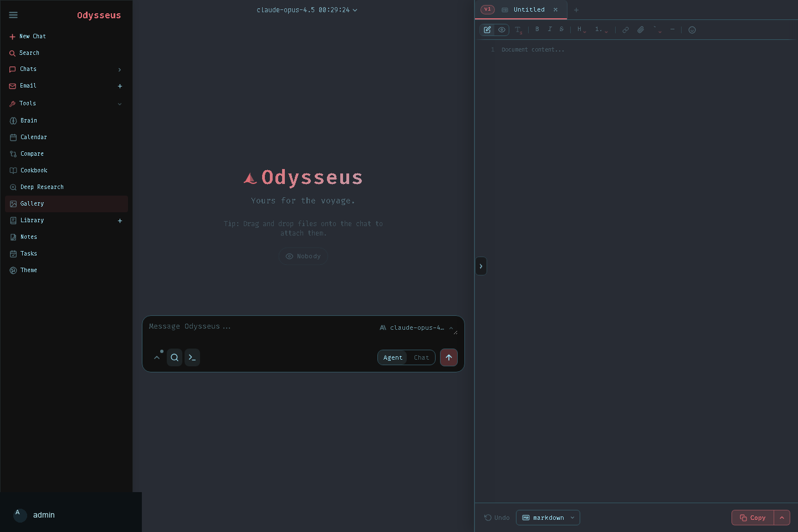Open the markdown format dropdown

tap(548, 518)
